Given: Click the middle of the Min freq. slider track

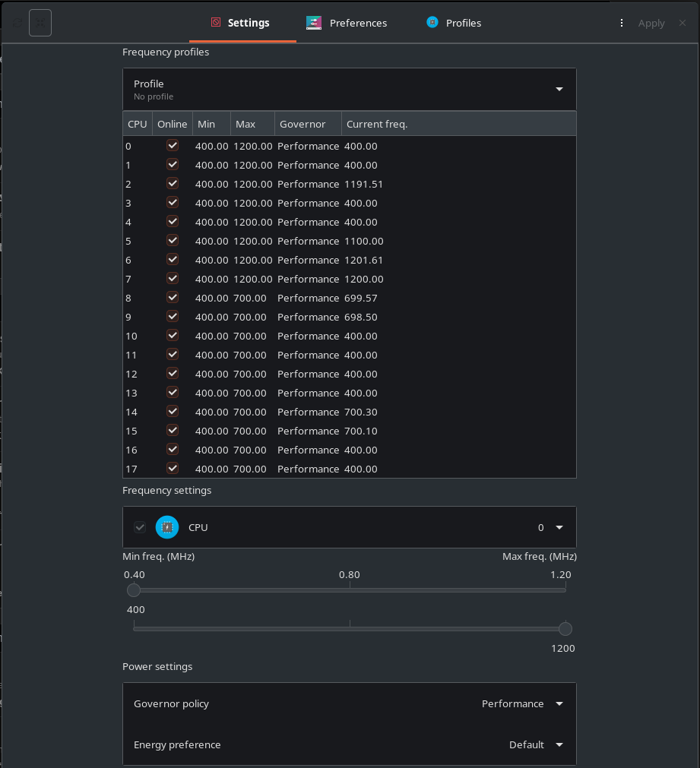Looking at the screenshot, I should click(x=350, y=590).
